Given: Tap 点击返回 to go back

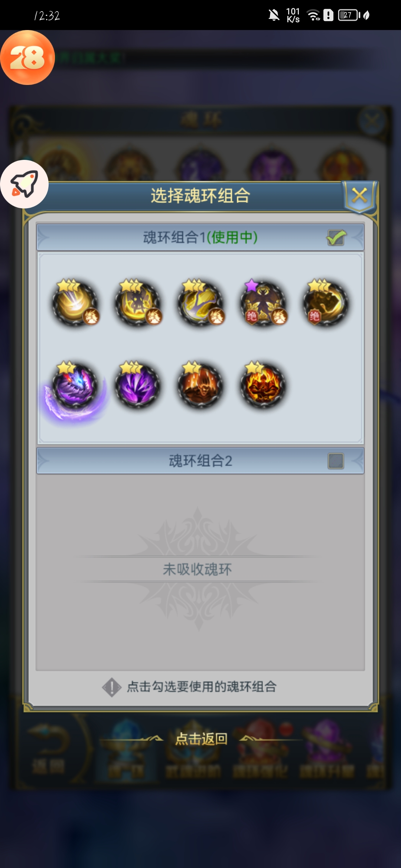Looking at the screenshot, I should coord(201,739).
